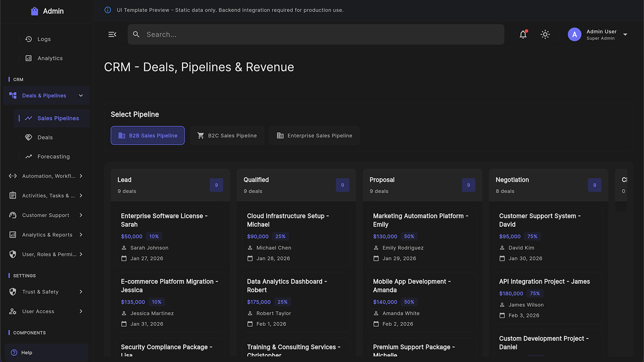The width and height of the screenshot is (644, 362).
Task: Click the search field magnifier icon
Action: (x=136, y=34)
